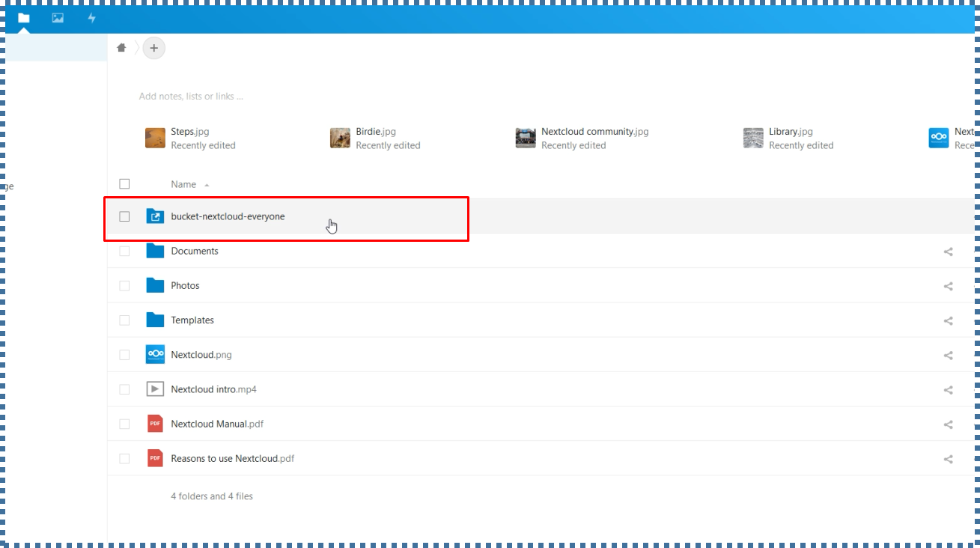Sort files by Name column header
The image size is (980, 548).
[x=183, y=184]
